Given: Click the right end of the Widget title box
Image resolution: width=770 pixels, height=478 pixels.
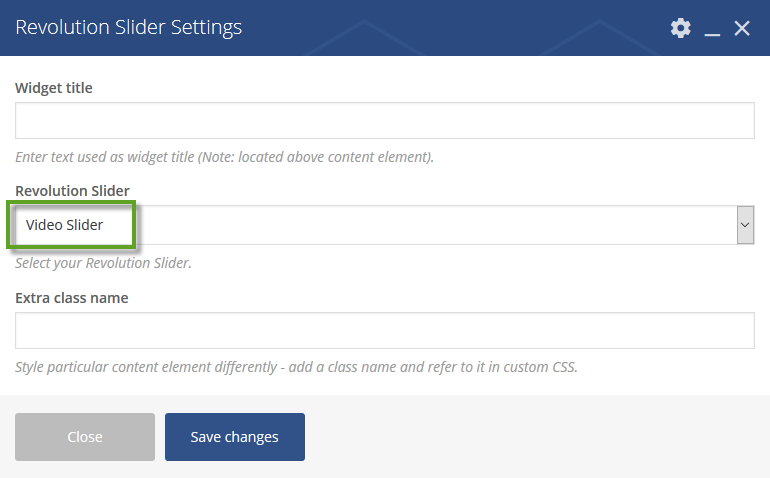Looking at the screenshot, I should point(737,120).
